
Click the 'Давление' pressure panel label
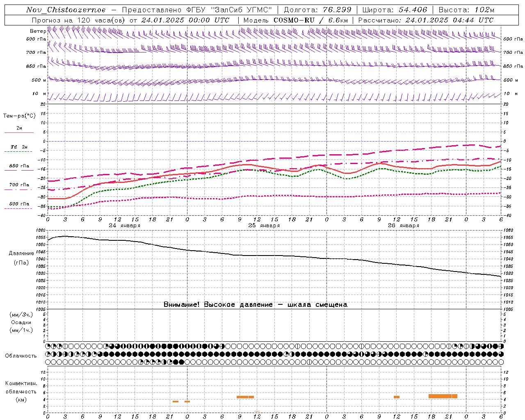pos(21,253)
